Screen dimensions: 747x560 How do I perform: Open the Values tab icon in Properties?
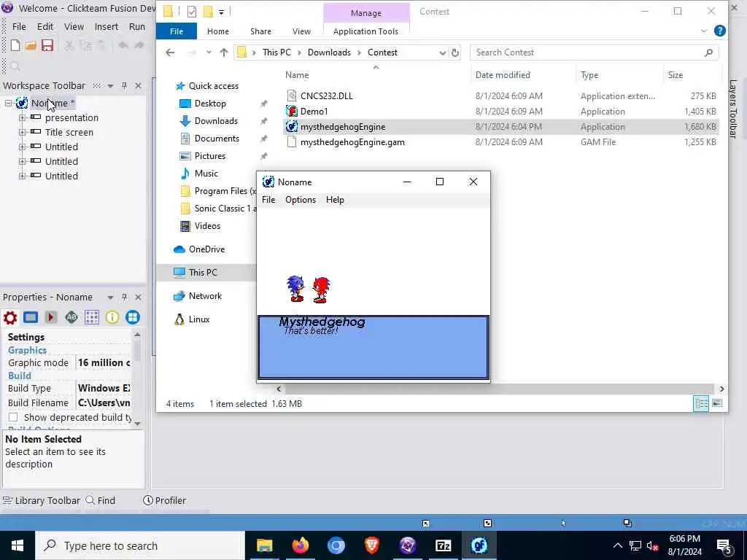click(71, 317)
